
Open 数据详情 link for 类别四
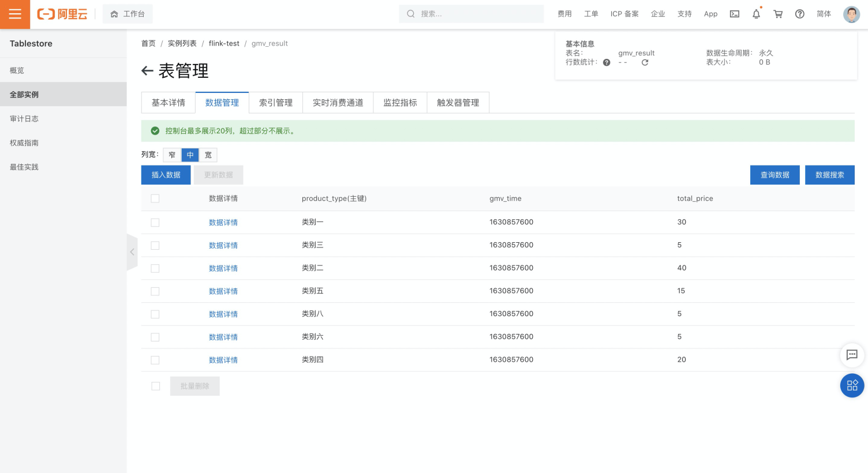(x=223, y=360)
